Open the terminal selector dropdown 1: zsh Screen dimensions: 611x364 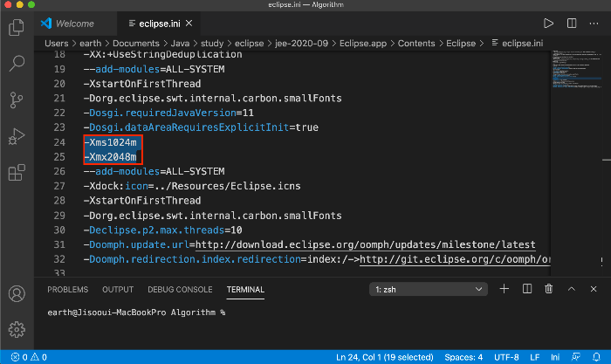point(429,289)
